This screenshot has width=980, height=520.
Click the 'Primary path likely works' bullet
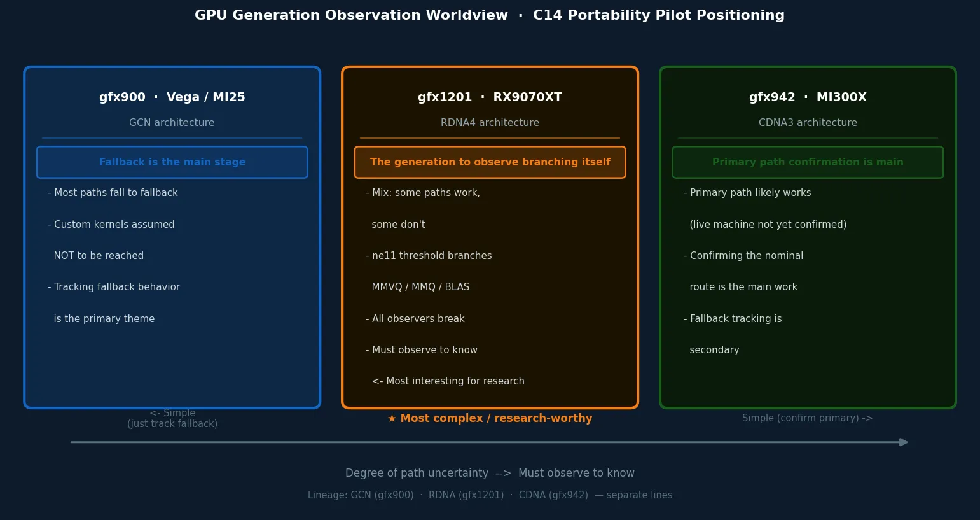(x=747, y=193)
